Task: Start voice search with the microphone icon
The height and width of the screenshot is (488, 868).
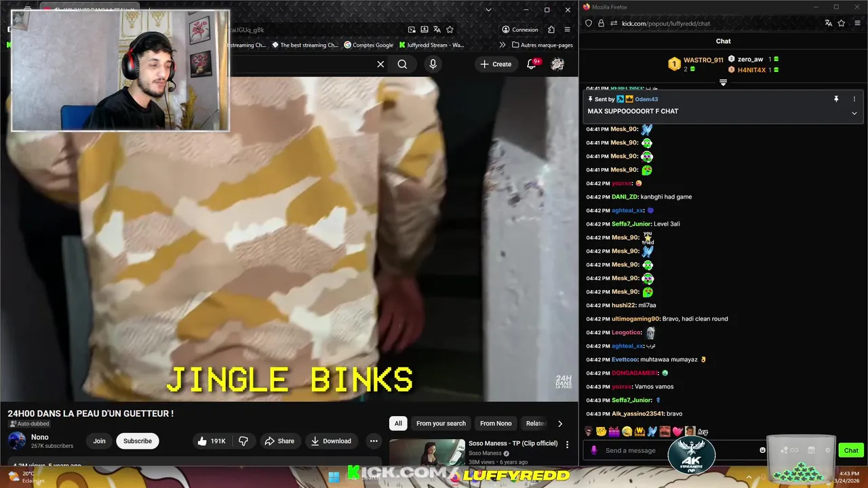Action: click(x=433, y=64)
